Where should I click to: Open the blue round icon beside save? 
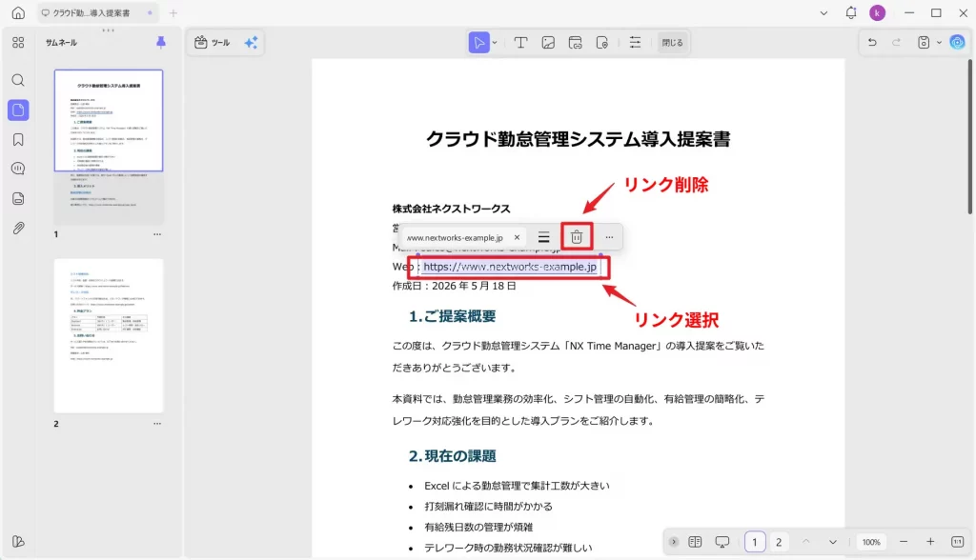click(957, 42)
